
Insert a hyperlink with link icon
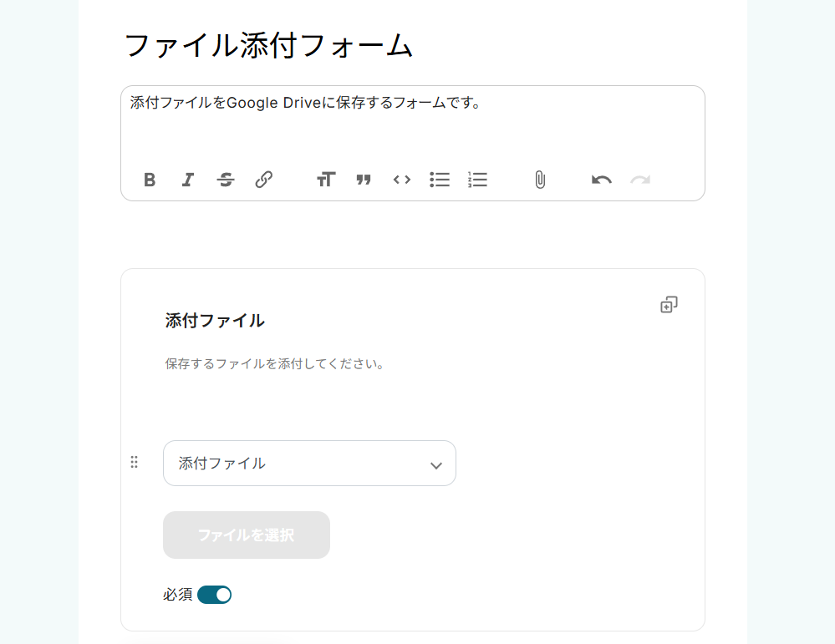coord(264,180)
